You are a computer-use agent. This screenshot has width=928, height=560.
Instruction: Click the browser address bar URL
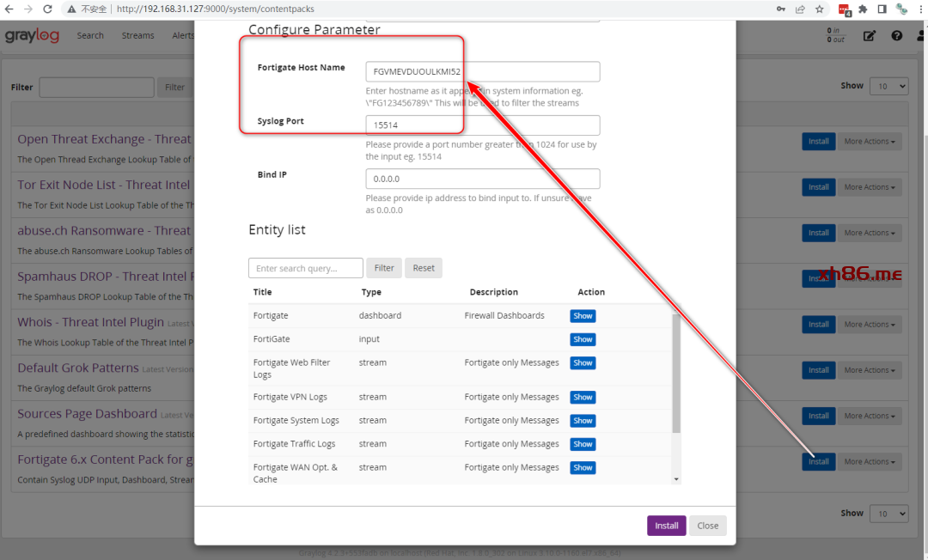216,9
